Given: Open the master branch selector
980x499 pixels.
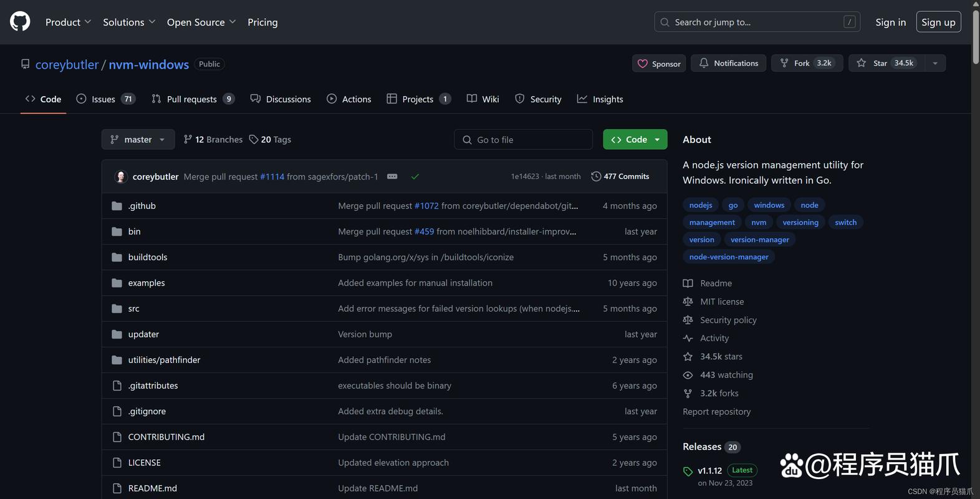Looking at the screenshot, I should tap(138, 140).
